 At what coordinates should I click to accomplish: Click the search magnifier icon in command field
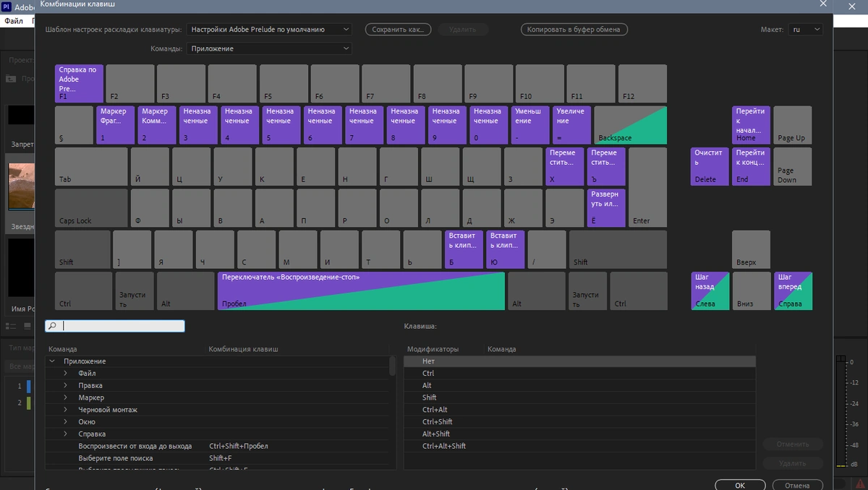(52, 326)
